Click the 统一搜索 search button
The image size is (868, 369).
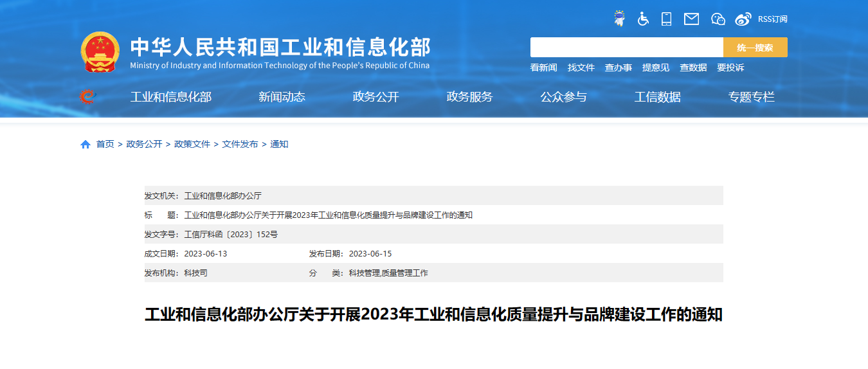(x=755, y=48)
